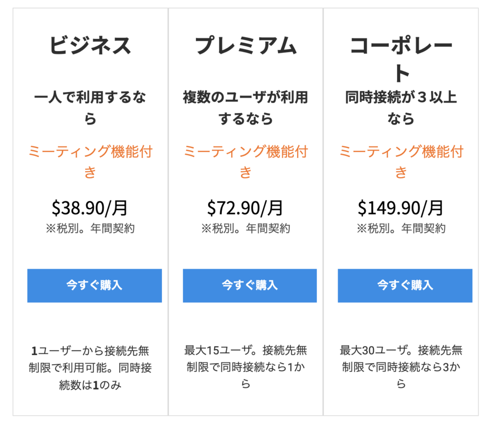Click the $149.90/月 price

point(401,208)
